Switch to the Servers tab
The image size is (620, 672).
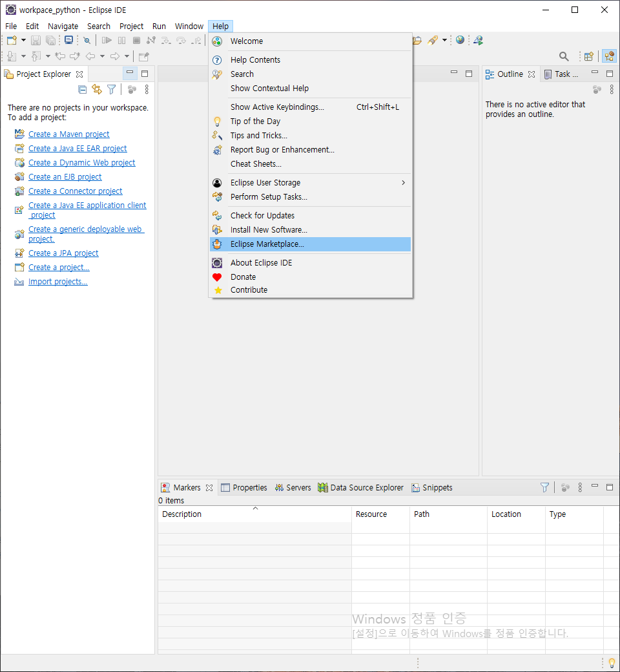tap(293, 488)
